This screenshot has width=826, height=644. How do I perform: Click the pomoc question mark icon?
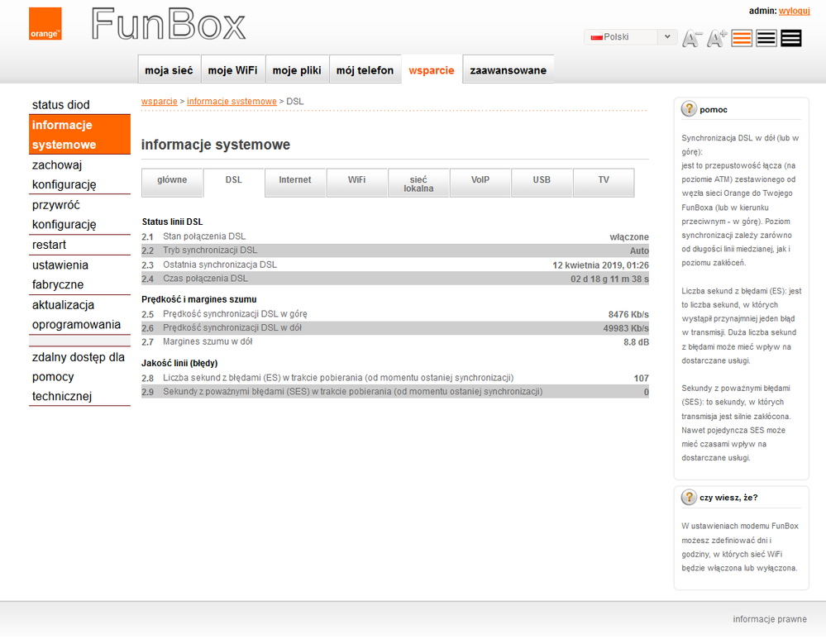click(x=689, y=109)
